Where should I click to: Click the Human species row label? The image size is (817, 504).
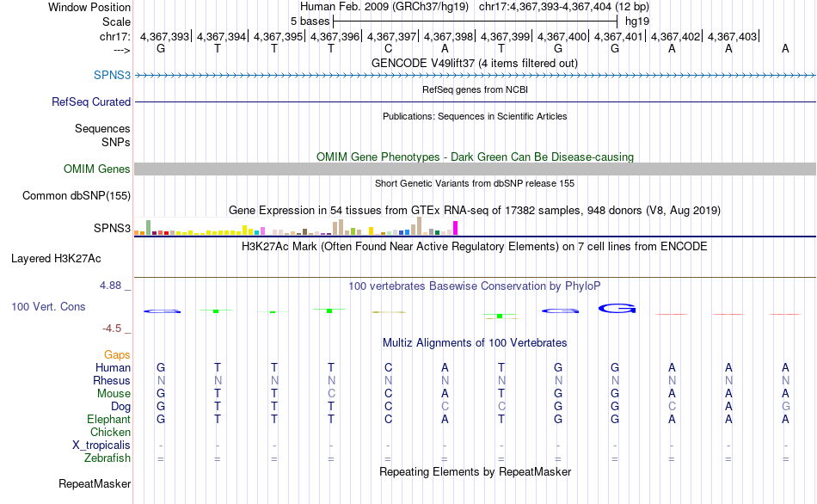tap(113, 367)
